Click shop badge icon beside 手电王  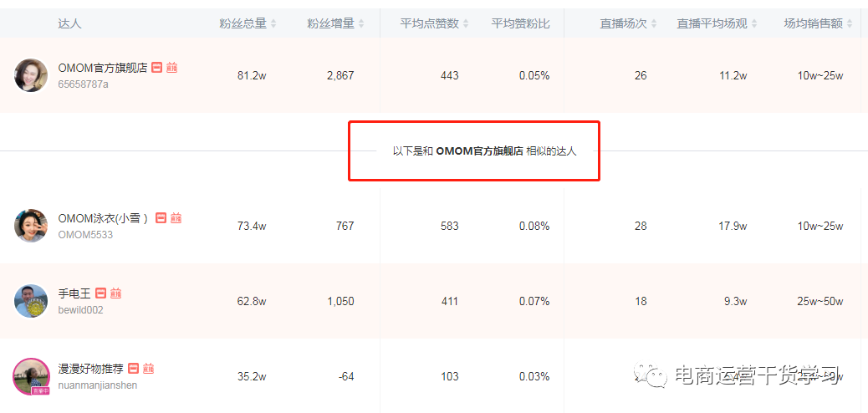[100, 293]
